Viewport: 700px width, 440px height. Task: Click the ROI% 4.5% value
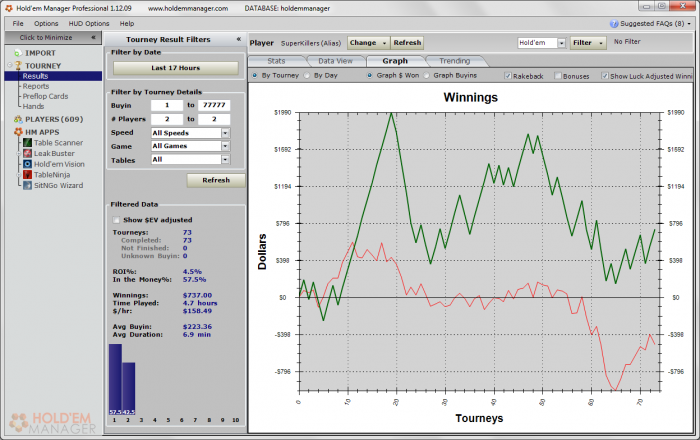tap(192, 272)
